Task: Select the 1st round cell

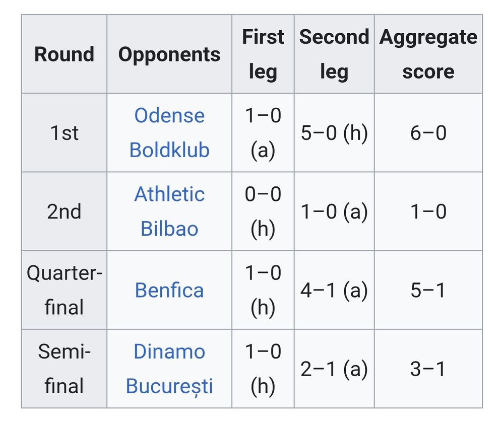Action: [x=65, y=132]
